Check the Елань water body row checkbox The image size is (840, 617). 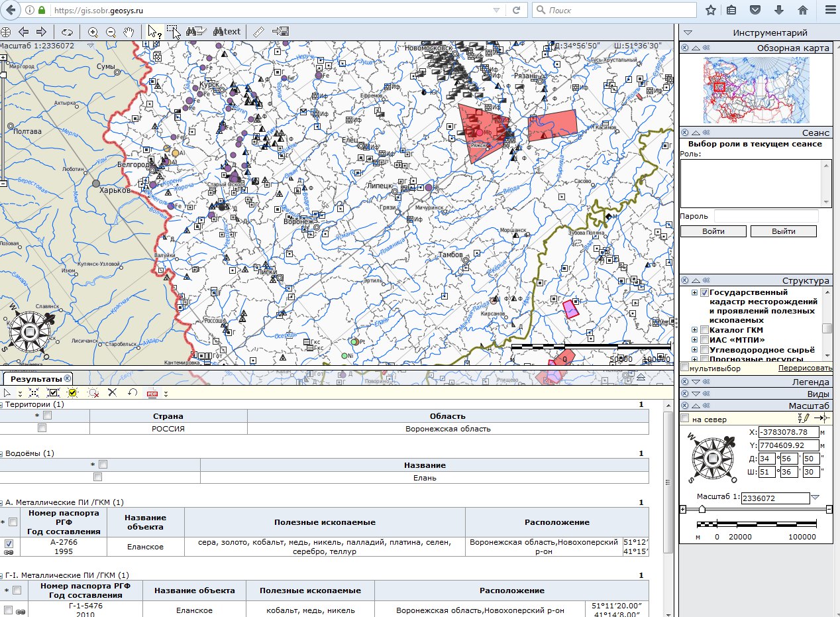tap(98, 477)
